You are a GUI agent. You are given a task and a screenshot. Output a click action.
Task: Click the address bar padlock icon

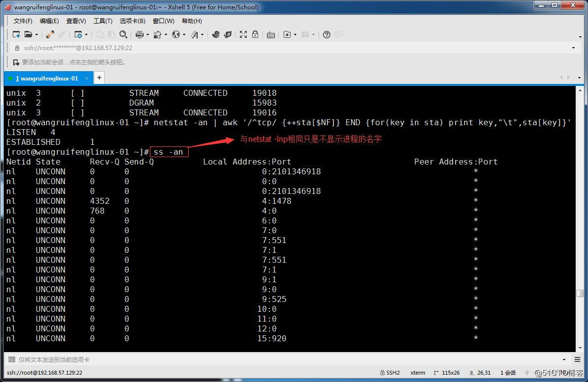point(17,48)
